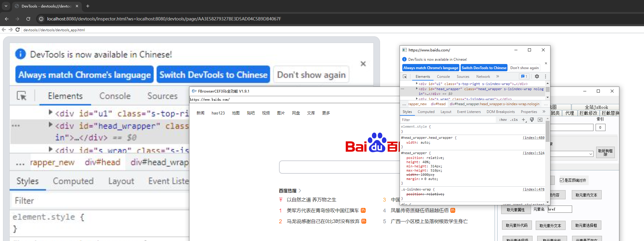644x241 pixels.
Task: Open the 全站JsHook tab
Action: point(596,107)
